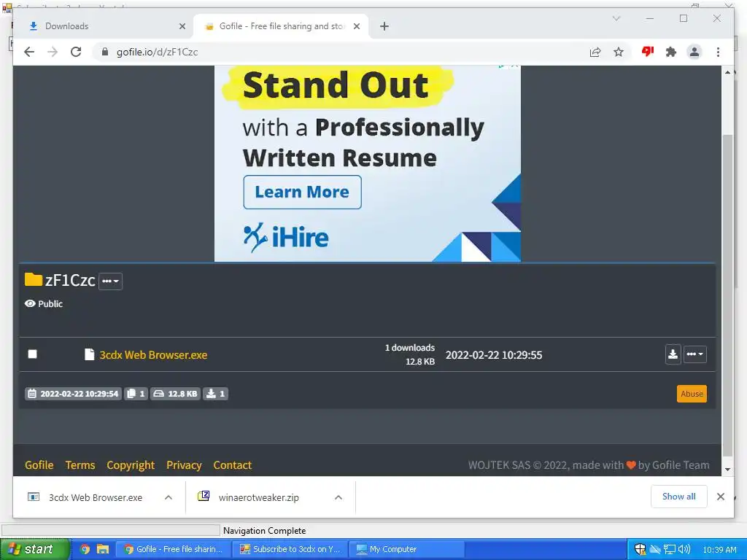
Task: Switch to My Computer taskbar window
Action: pyautogui.click(x=407, y=549)
